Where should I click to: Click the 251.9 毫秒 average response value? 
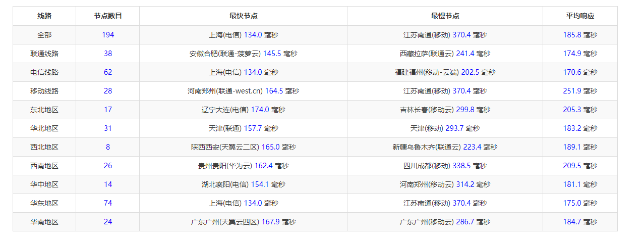click(580, 91)
